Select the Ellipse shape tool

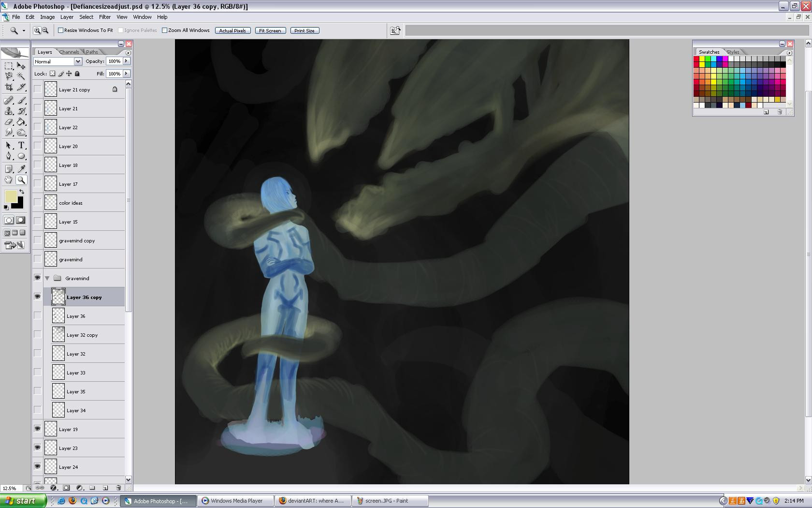tap(21, 156)
